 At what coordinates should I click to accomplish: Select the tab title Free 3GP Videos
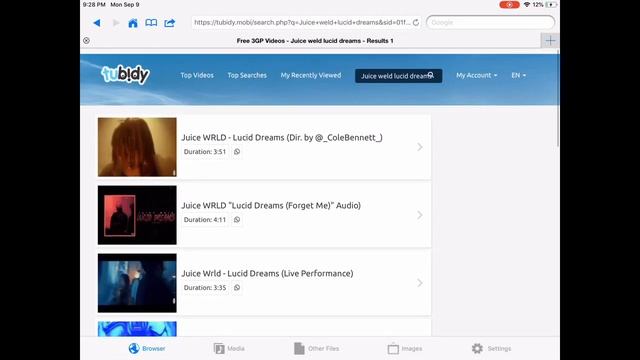pos(315,41)
